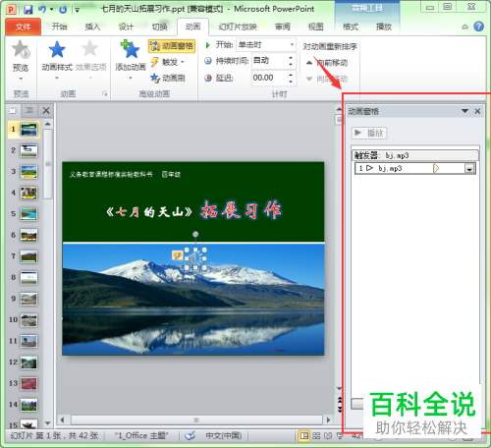Switch to the 开始 ribbon tab
This screenshot has height=448, width=491.
click(59, 27)
